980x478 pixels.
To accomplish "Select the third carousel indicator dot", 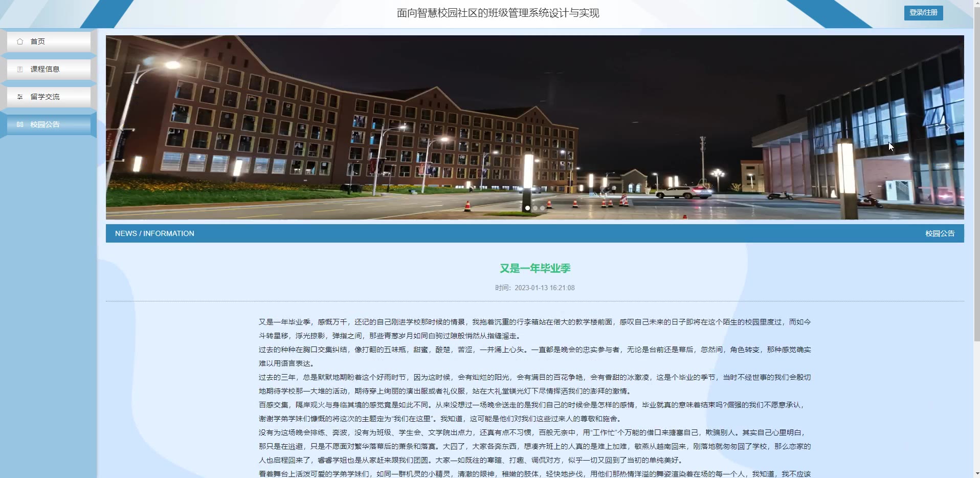I will [x=543, y=208].
